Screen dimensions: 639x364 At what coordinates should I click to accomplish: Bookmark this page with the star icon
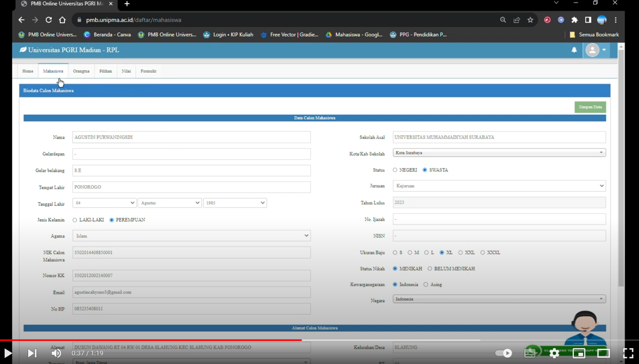point(530,20)
